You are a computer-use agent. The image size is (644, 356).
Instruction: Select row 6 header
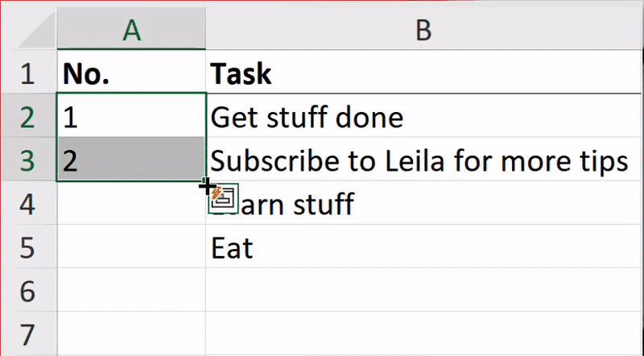(28, 290)
